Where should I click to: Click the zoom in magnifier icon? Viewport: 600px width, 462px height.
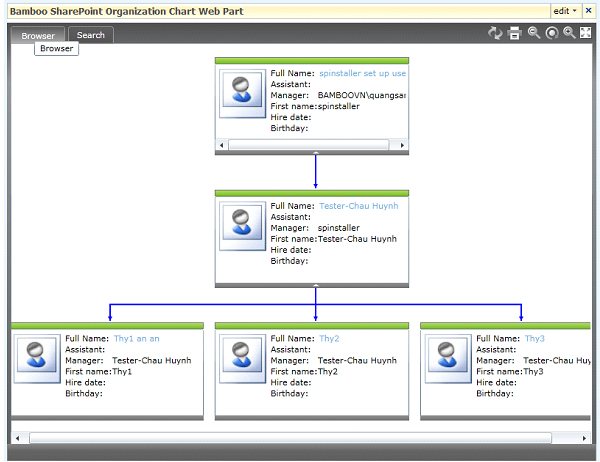pyautogui.click(x=569, y=33)
